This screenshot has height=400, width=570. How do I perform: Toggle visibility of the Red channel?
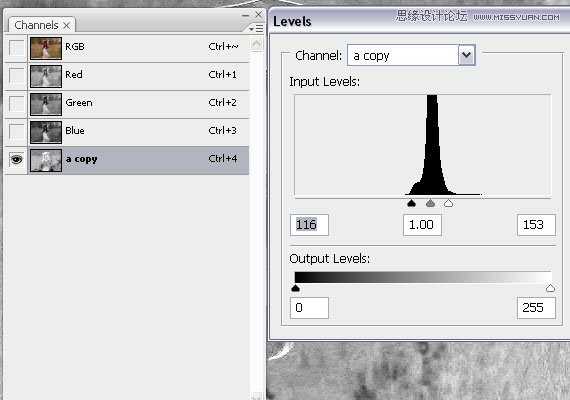point(16,76)
